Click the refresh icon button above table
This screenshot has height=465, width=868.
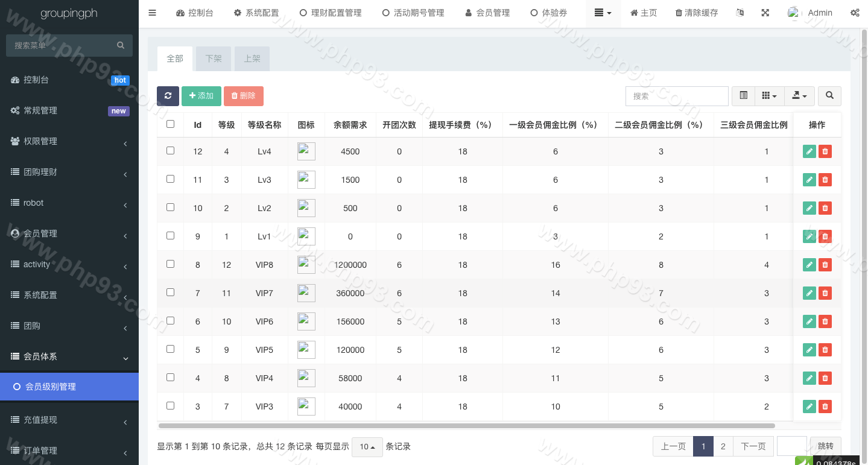pyautogui.click(x=168, y=96)
